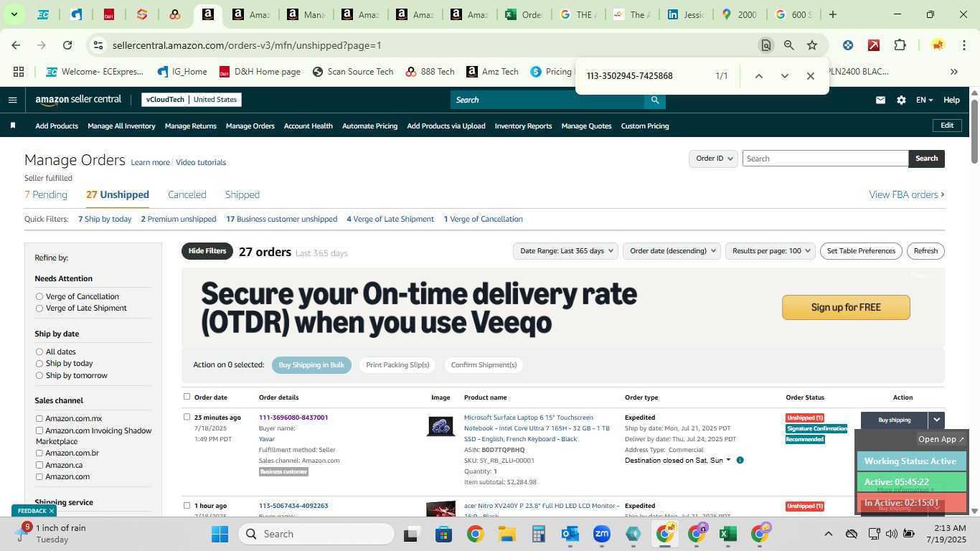Close the find-in-page bar
This screenshot has width=980, height=551.
point(810,76)
